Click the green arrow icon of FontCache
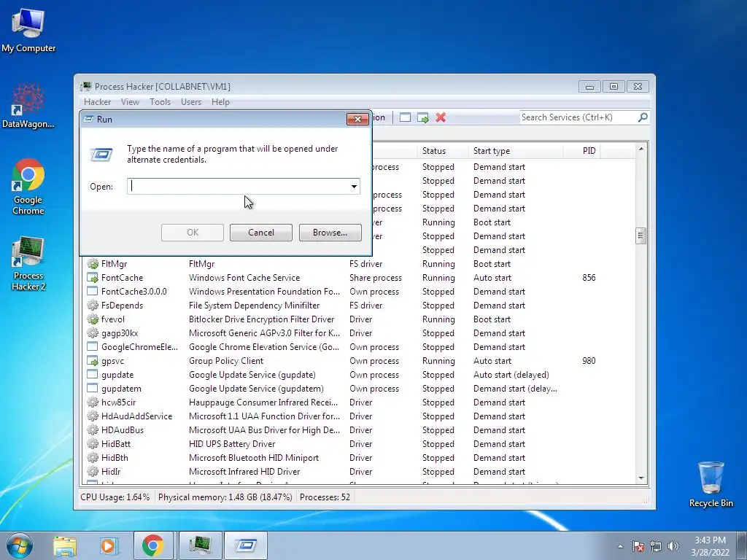The image size is (747, 560). (93, 278)
